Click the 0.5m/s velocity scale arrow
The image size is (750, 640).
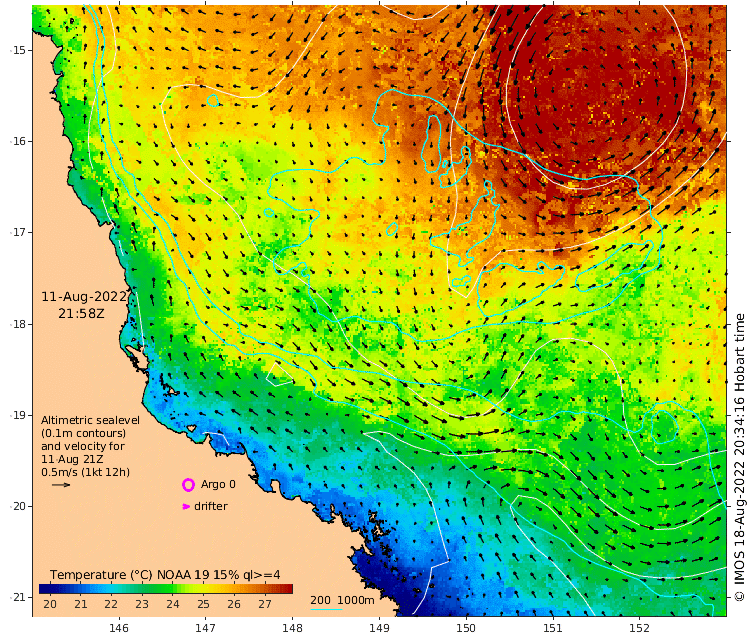tap(61, 485)
